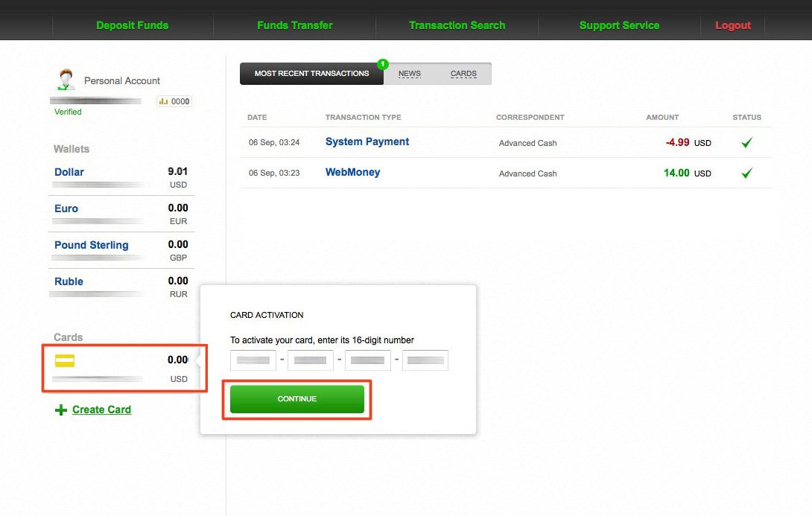Click the Create Card link
This screenshot has height=516, width=812.
click(101, 410)
